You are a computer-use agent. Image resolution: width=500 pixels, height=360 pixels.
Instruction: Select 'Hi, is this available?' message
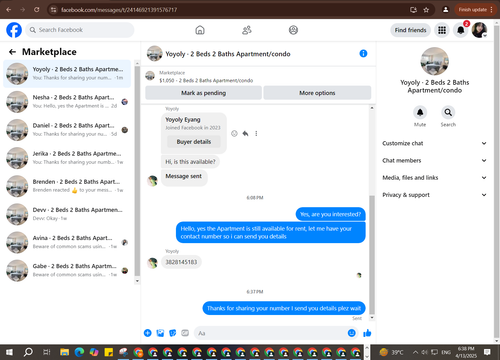point(190,162)
